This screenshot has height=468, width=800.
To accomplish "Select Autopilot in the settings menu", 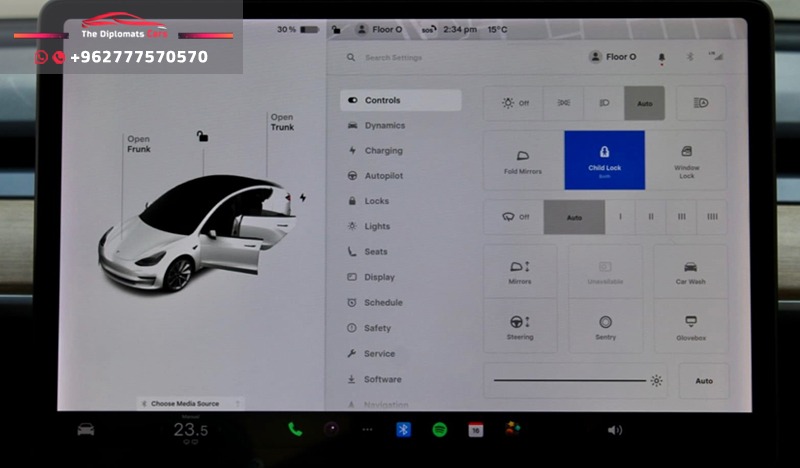I will [383, 176].
